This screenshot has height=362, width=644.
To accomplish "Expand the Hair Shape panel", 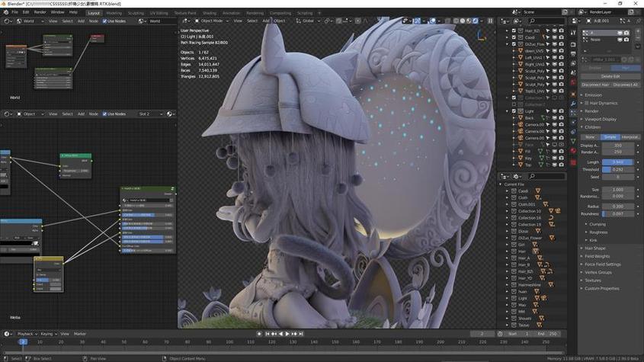I will point(594,248).
